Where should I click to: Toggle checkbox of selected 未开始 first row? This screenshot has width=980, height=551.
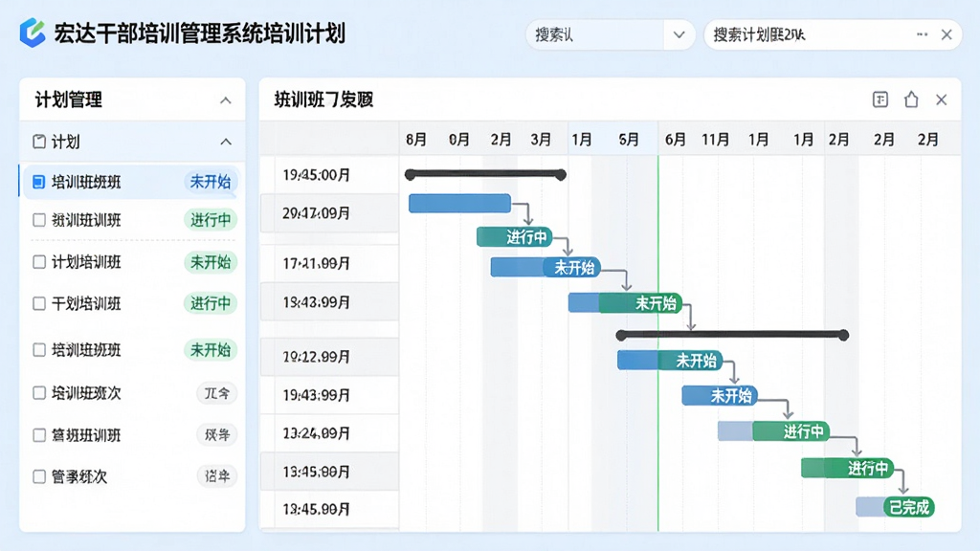[x=38, y=182]
